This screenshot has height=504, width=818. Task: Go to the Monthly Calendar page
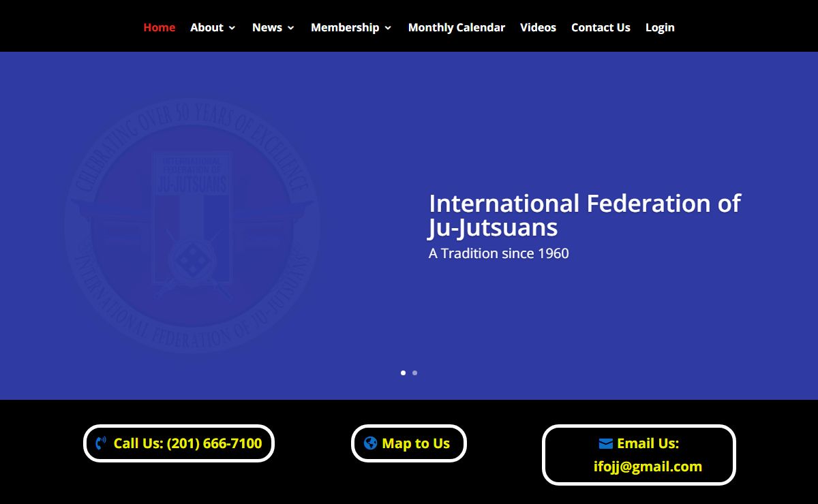pos(457,27)
